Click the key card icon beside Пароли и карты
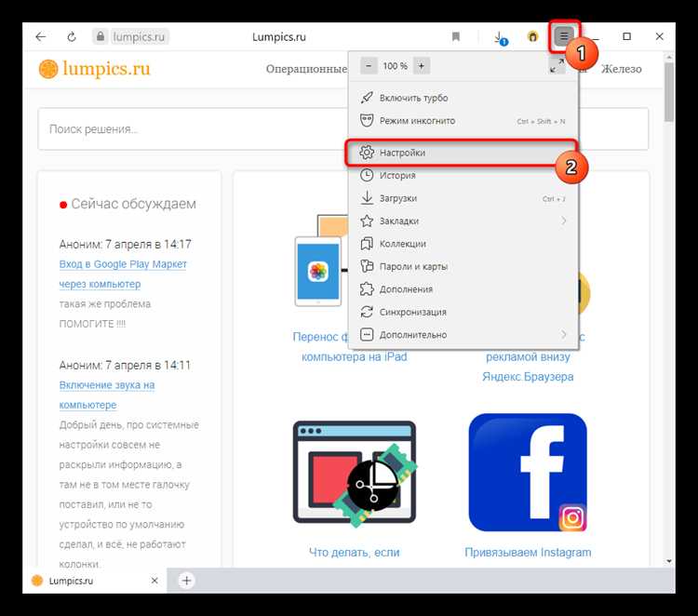This screenshot has width=698, height=616. point(367,266)
